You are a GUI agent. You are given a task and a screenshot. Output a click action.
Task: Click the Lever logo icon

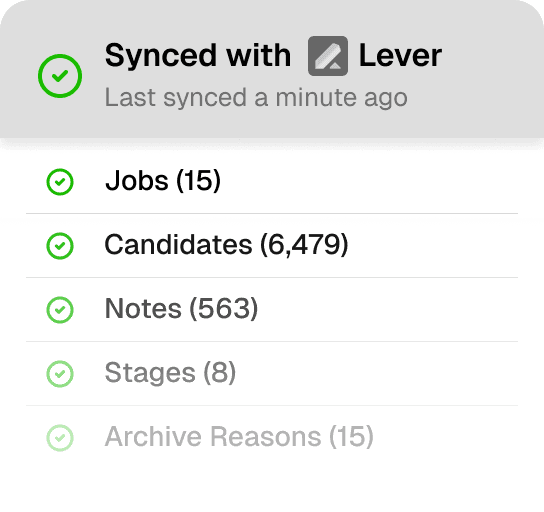tap(328, 56)
